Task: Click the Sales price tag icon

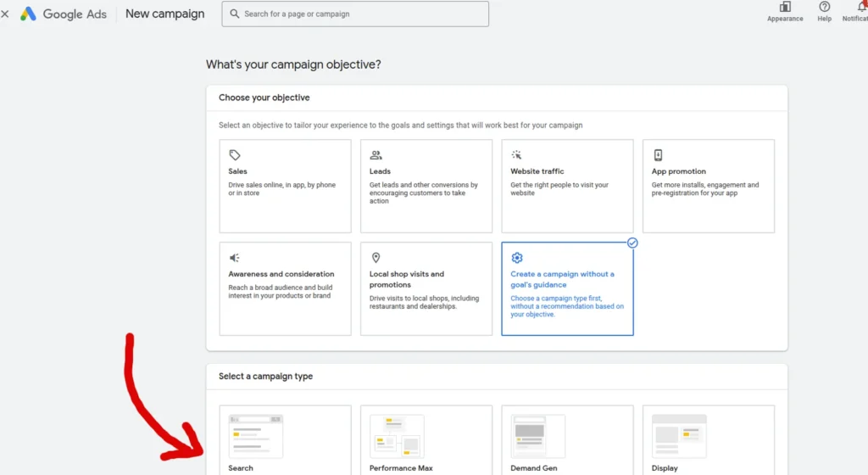Action: (235, 155)
